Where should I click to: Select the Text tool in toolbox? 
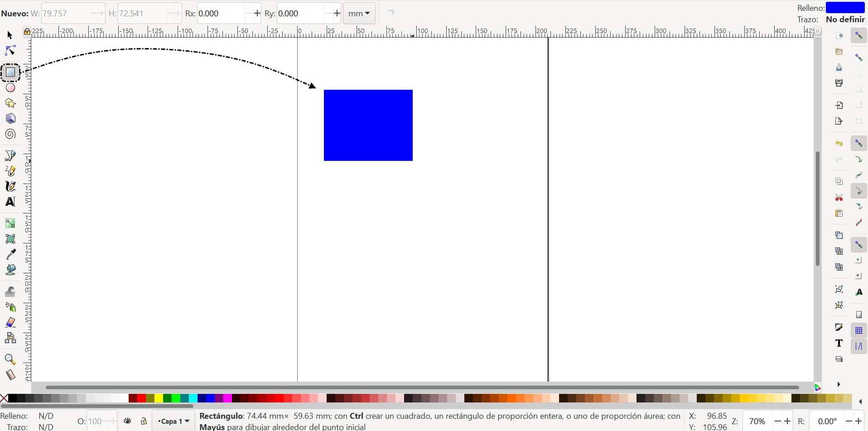pos(10,202)
